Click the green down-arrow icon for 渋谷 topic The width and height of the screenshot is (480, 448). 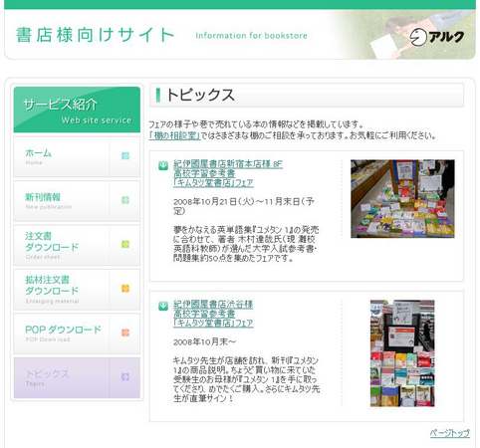click(163, 306)
